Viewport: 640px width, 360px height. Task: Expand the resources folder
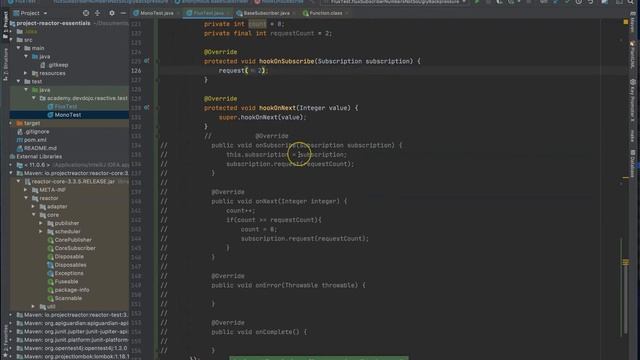[26, 73]
